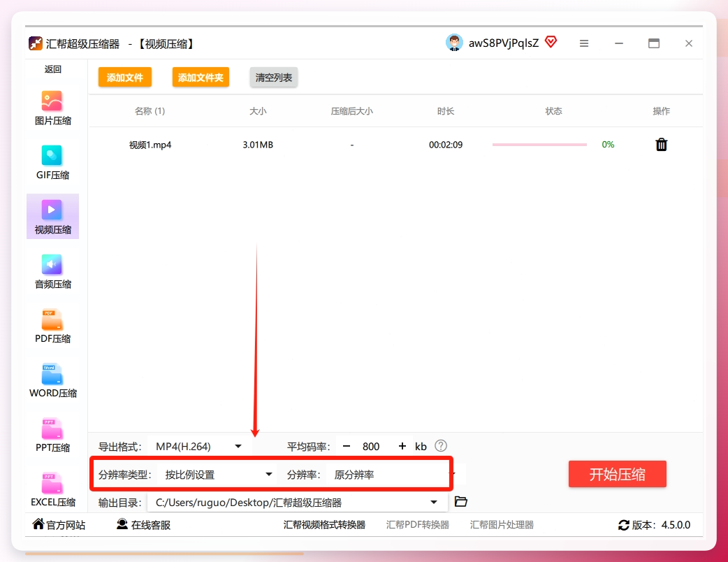Click the 00:02:09 duration cell
Screen dimensions: 728x562
pos(445,145)
